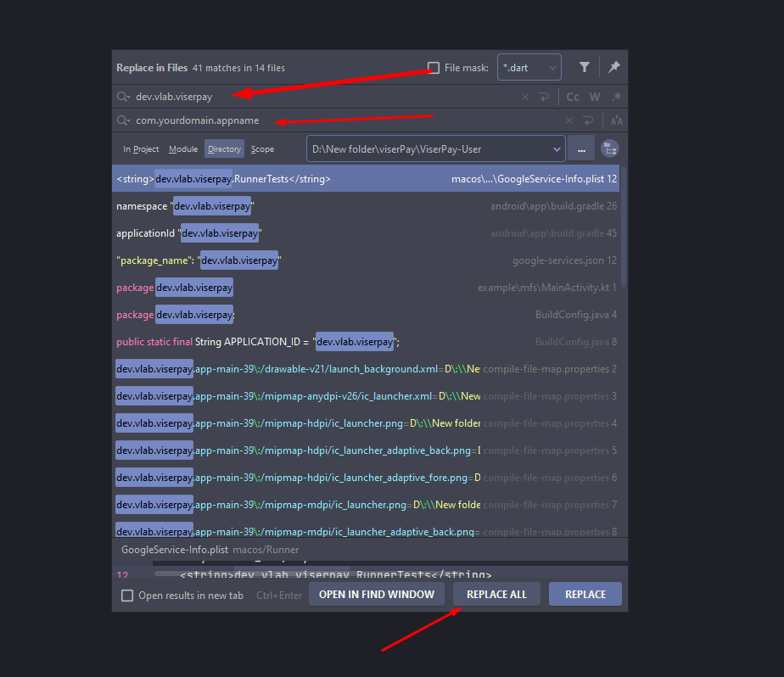Expand the directory path dropdown
The height and width of the screenshot is (677, 784).
[557, 149]
